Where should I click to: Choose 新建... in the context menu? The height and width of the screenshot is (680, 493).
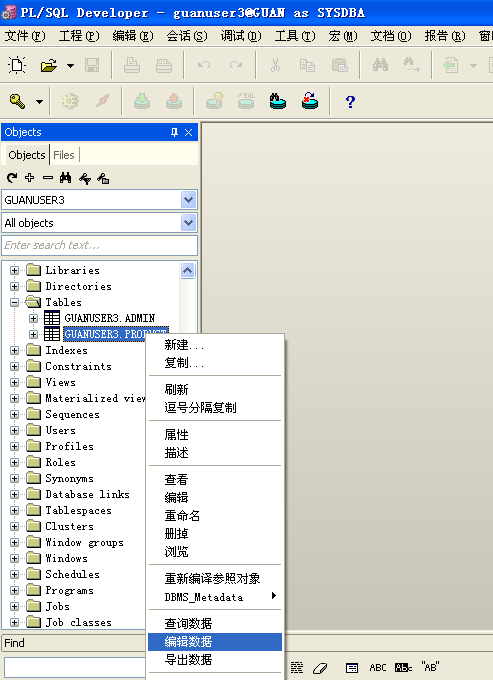pos(215,345)
